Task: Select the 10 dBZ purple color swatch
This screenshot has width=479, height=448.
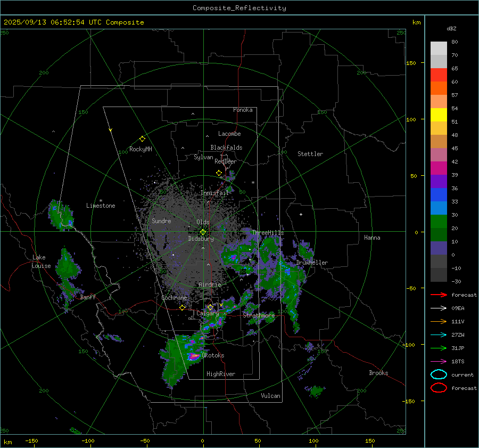Action: click(x=439, y=248)
